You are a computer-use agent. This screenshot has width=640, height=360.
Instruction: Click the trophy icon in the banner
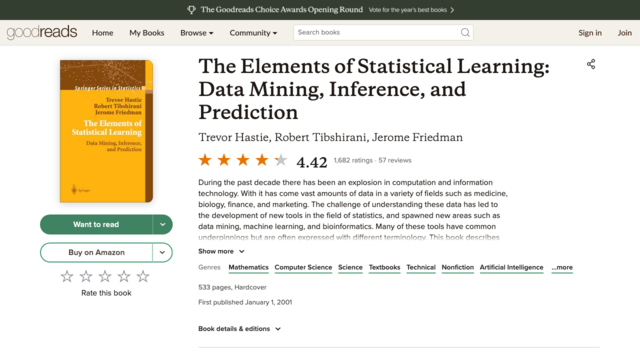191,10
